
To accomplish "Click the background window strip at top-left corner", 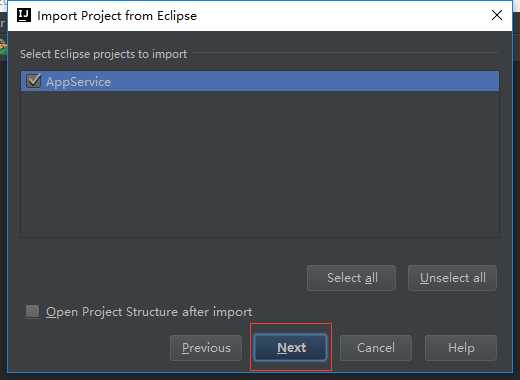I will (3, 5).
